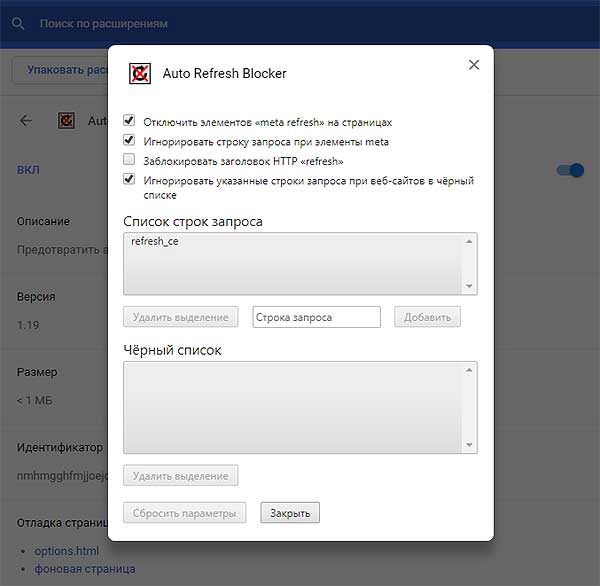The height and width of the screenshot is (586, 600).
Task: Open the 'фоновая страница' link
Action: pyautogui.click(x=85, y=569)
